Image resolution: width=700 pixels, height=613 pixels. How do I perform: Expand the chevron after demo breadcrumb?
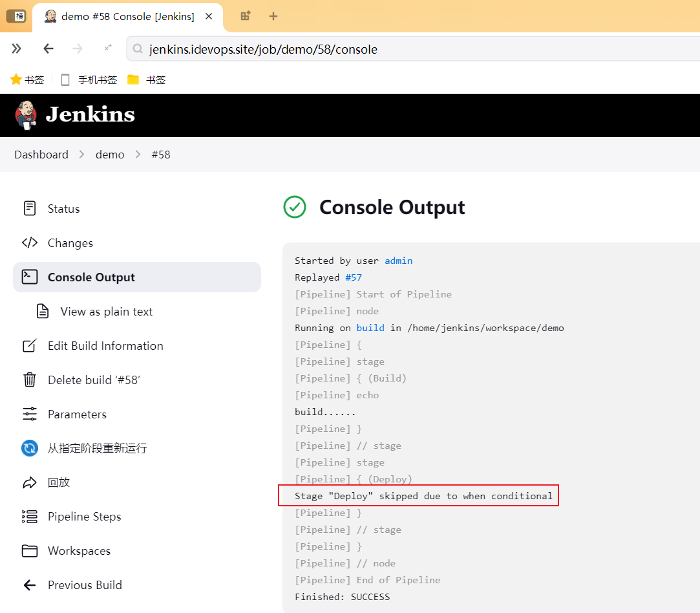pos(138,155)
